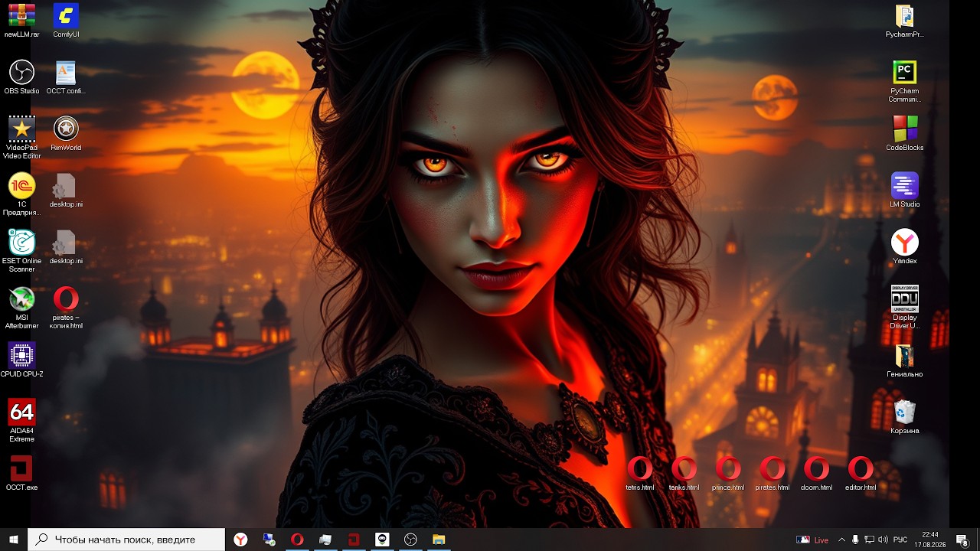Select the doom.html file

[x=816, y=474]
